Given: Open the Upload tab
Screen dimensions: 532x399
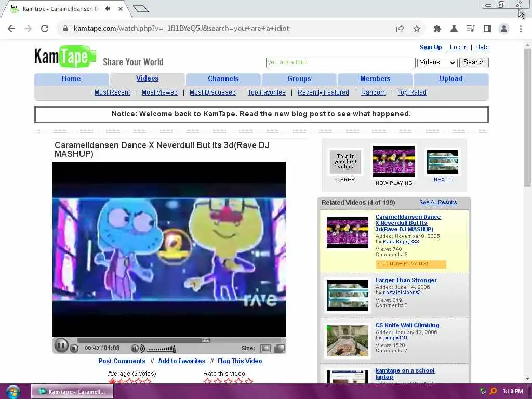Looking at the screenshot, I should click(451, 79).
